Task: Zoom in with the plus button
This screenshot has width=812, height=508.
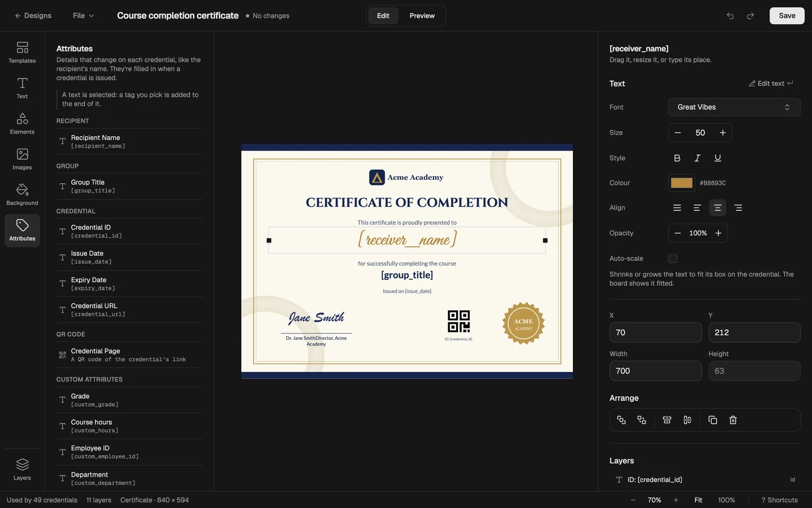Action: tap(676, 500)
